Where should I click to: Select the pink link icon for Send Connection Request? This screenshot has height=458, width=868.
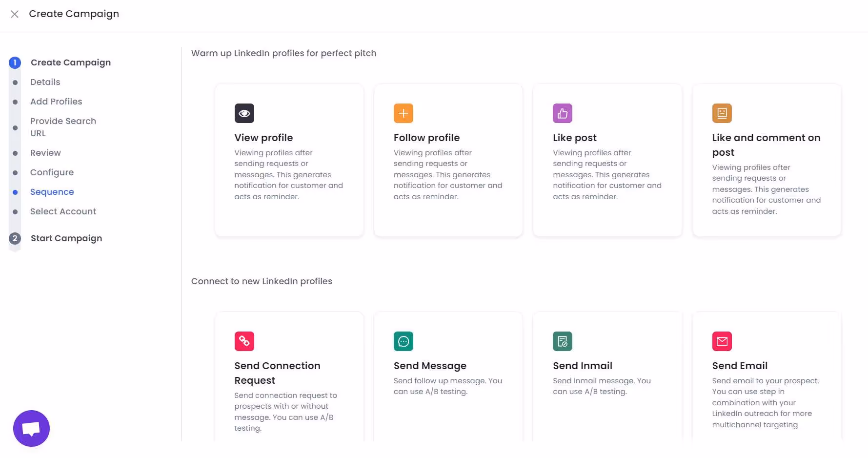click(244, 341)
